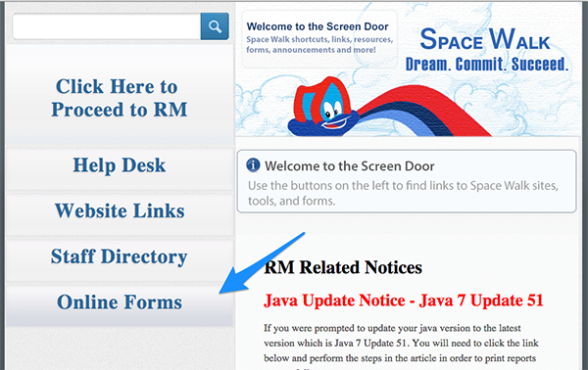Open Click Here to Proceed to RM
The image size is (588, 370).
120,98
